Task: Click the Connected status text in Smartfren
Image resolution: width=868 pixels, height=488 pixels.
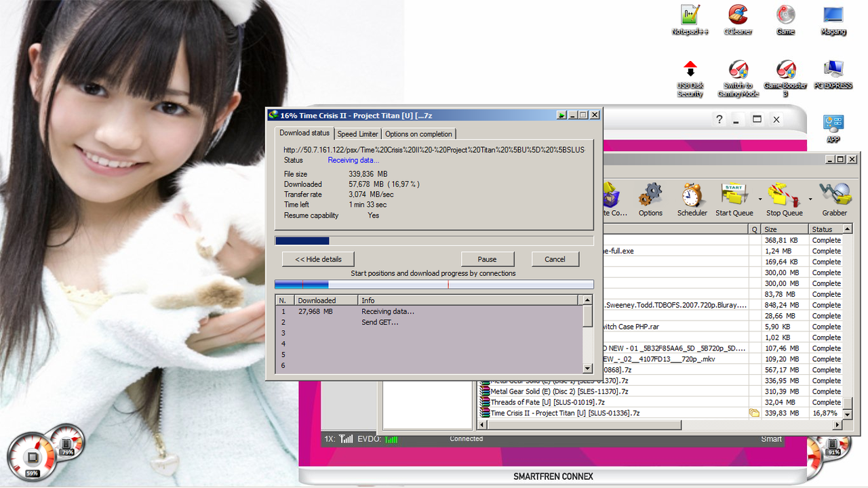Action: click(x=467, y=439)
